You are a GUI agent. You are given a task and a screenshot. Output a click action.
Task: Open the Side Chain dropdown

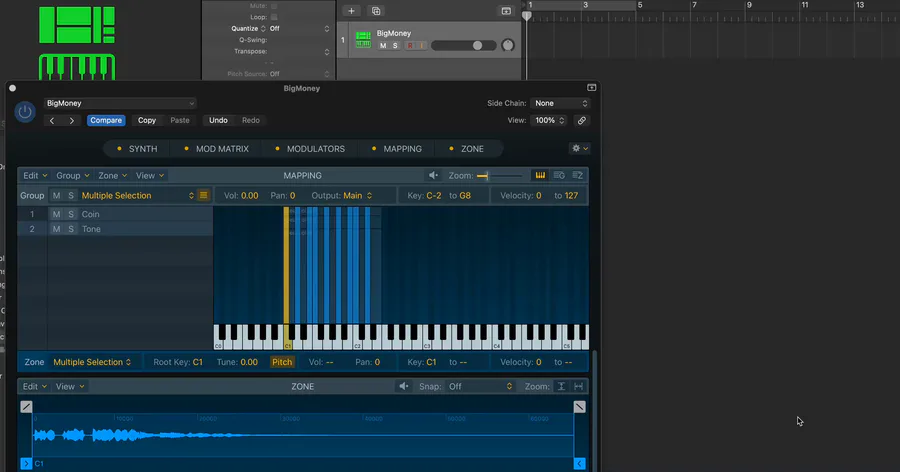[x=560, y=103]
